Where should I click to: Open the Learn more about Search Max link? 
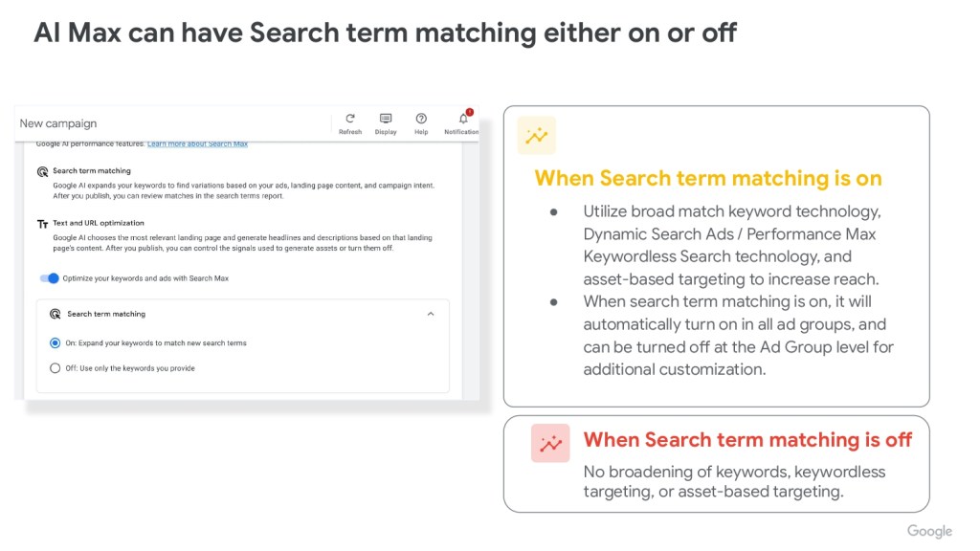click(x=197, y=144)
